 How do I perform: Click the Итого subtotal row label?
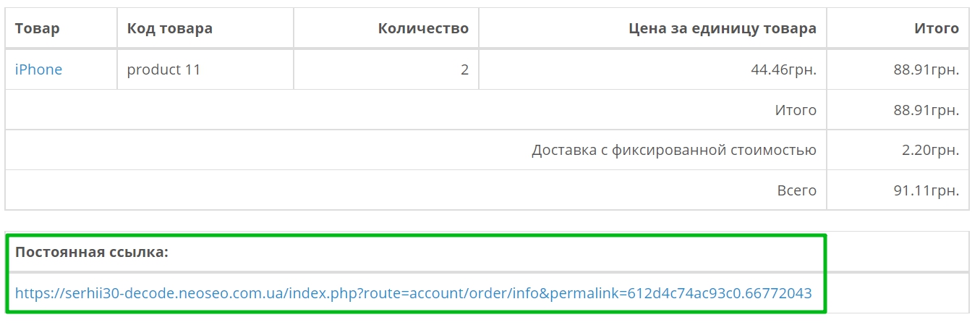tap(795, 110)
